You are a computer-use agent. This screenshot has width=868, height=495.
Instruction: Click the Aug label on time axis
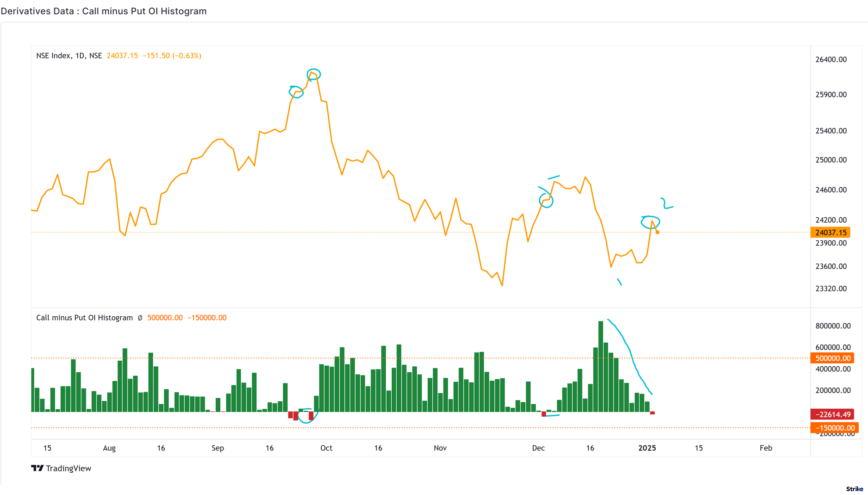point(109,448)
